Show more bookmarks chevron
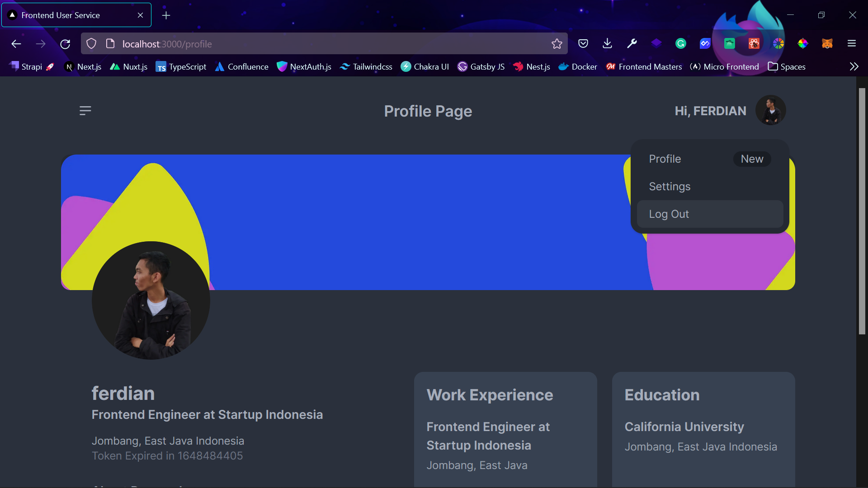The height and width of the screenshot is (488, 868). point(854,67)
